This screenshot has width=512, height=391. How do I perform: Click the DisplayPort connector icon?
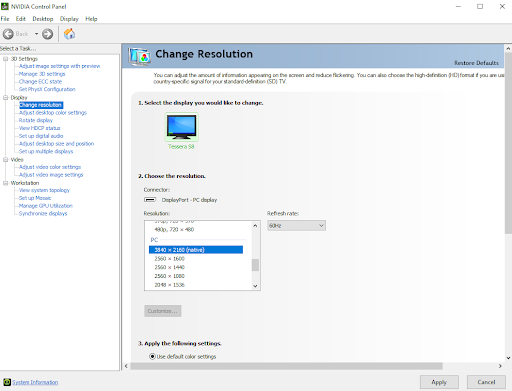click(150, 200)
